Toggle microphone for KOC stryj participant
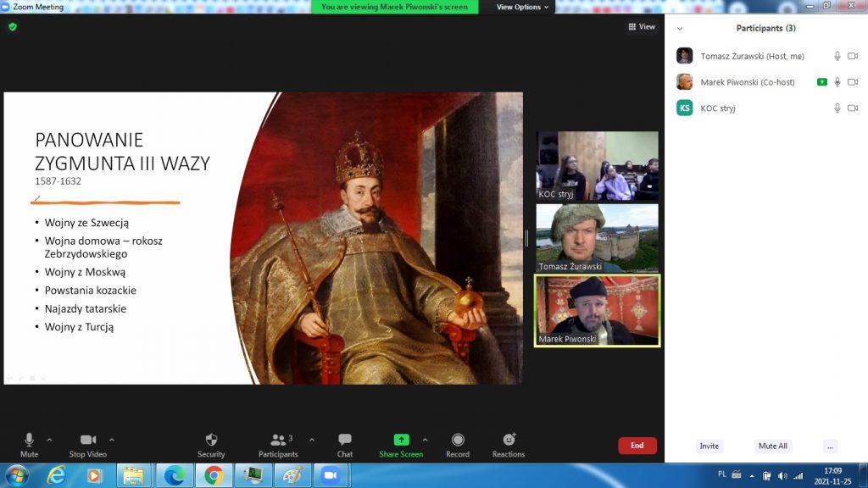The height and width of the screenshot is (488, 868). tap(837, 108)
